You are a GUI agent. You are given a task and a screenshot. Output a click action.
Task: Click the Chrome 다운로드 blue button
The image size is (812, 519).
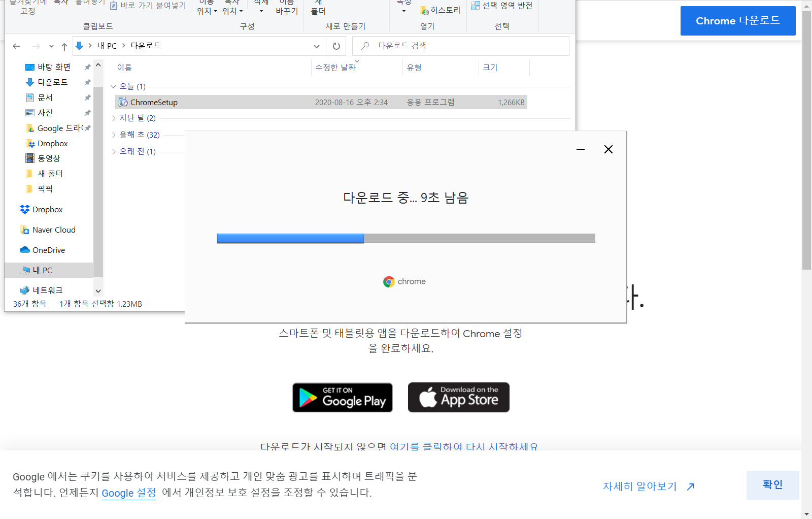[738, 21]
